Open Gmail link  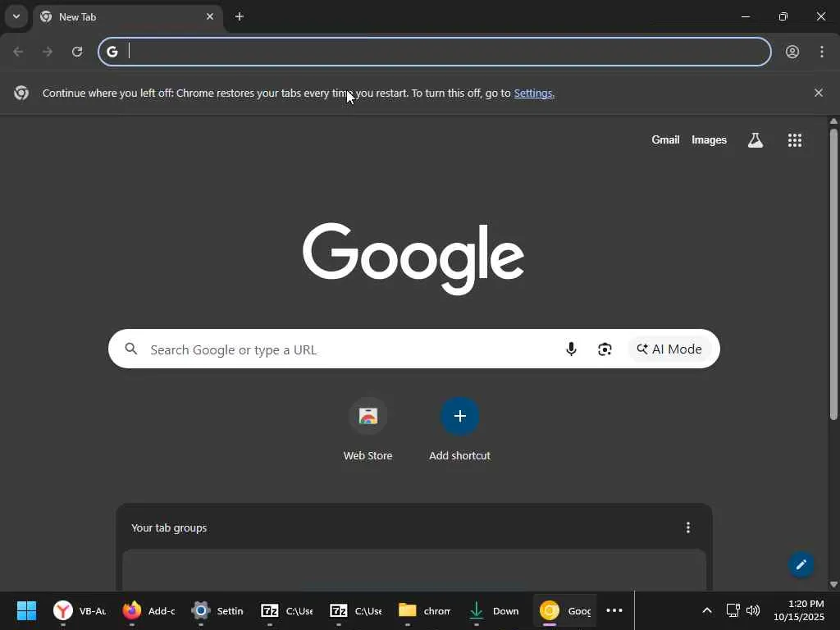pos(665,139)
